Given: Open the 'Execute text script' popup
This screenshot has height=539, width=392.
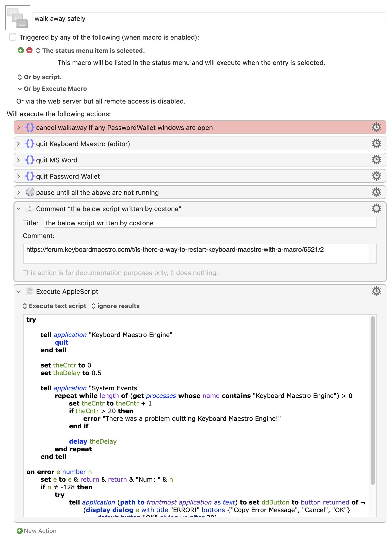Looking at the screenshot, I should (x=55, y=306).
